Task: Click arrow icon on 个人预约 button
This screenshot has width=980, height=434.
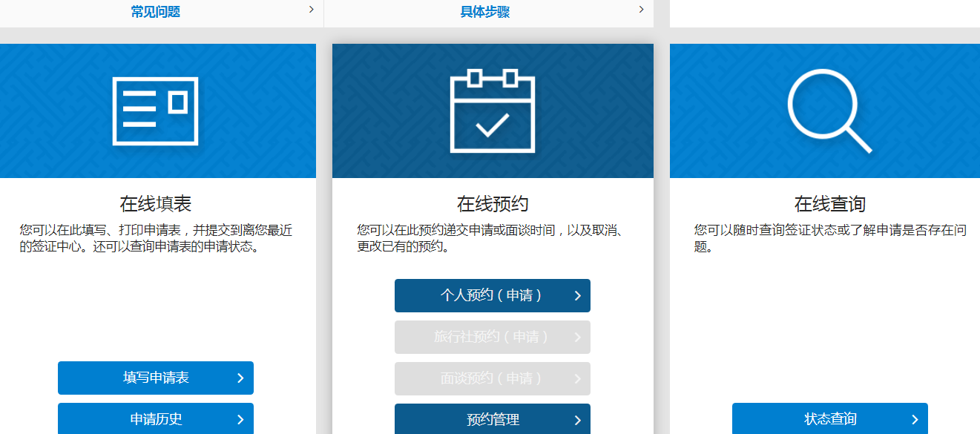Action: [x=577, y=296]
